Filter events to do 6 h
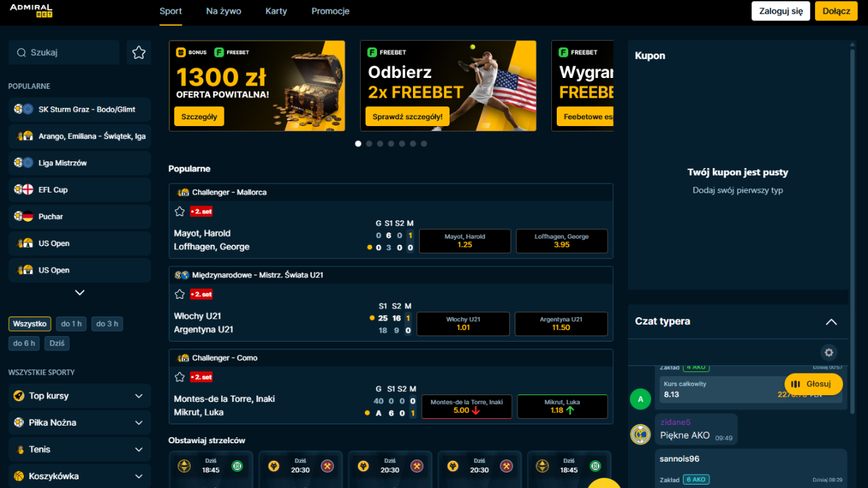Viewport: 868px width, 488px height. pos(24,344)
